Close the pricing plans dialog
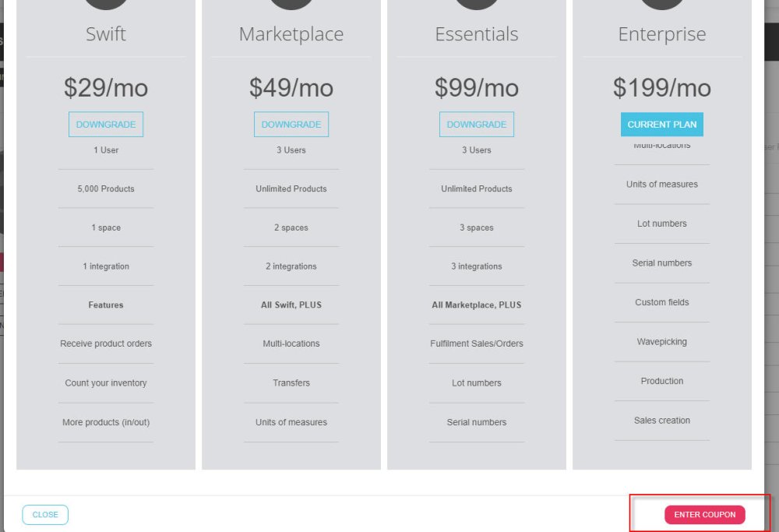This screenshot has height=532, width=779. coord(45,515)
